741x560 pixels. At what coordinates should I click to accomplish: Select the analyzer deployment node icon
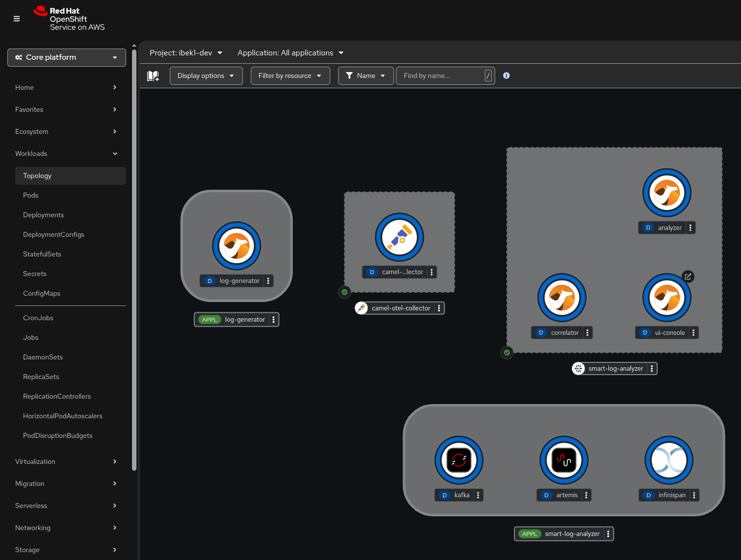(667, 193)
